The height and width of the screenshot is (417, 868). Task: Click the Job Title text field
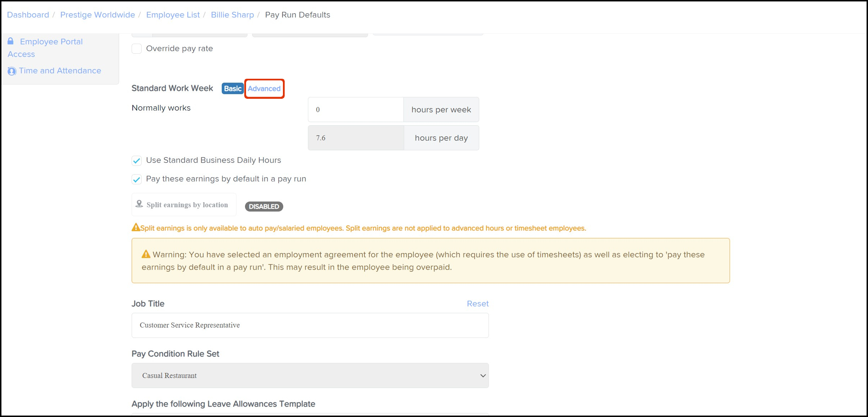pos(310,325)
